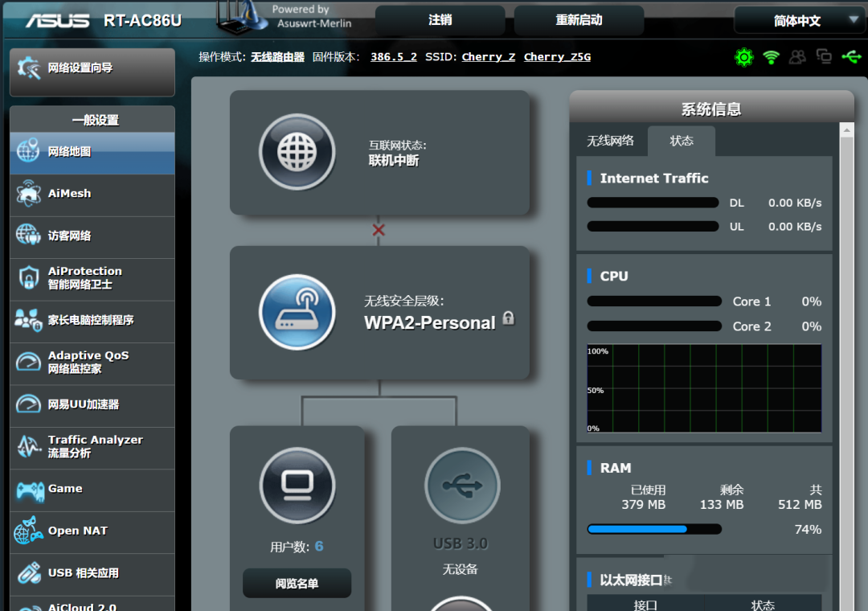The height and width of the screenshot is (611, 868).
Task: Open the AiMesh menu item
Action: coord(92,194)
